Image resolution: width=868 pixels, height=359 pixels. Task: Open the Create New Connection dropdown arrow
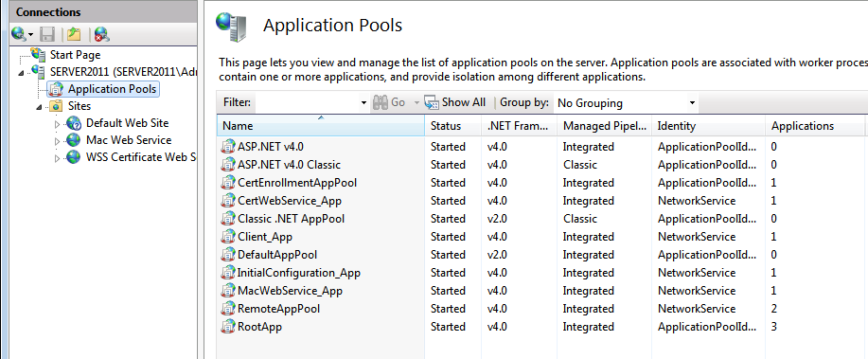pos(30,35)
